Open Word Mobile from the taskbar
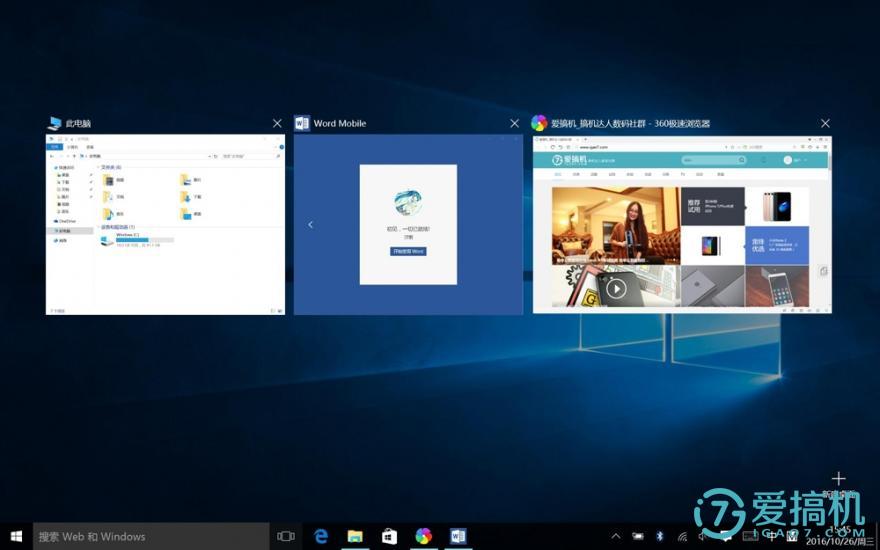880x550 pixels. [458, 537]
